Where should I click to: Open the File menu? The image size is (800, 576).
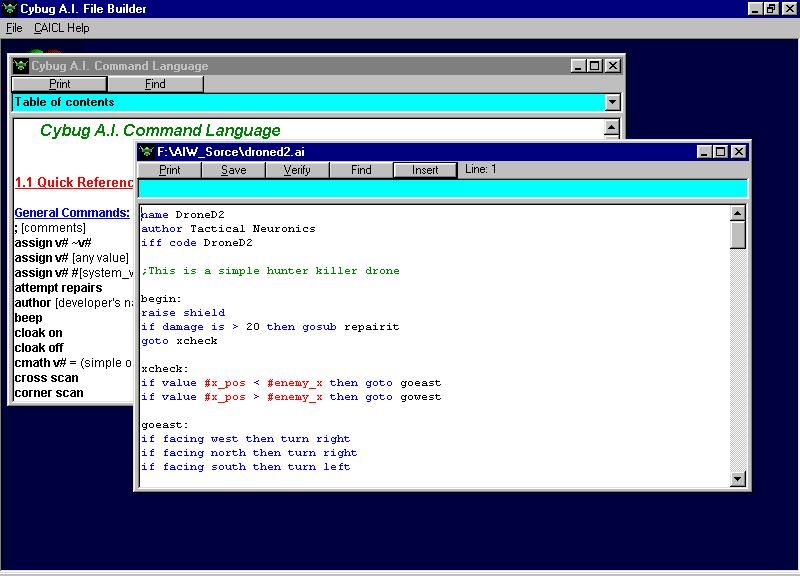point(14,28)
